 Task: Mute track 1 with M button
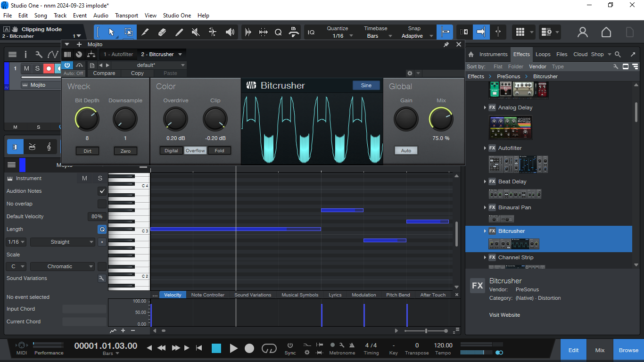(x=26, y=68)
